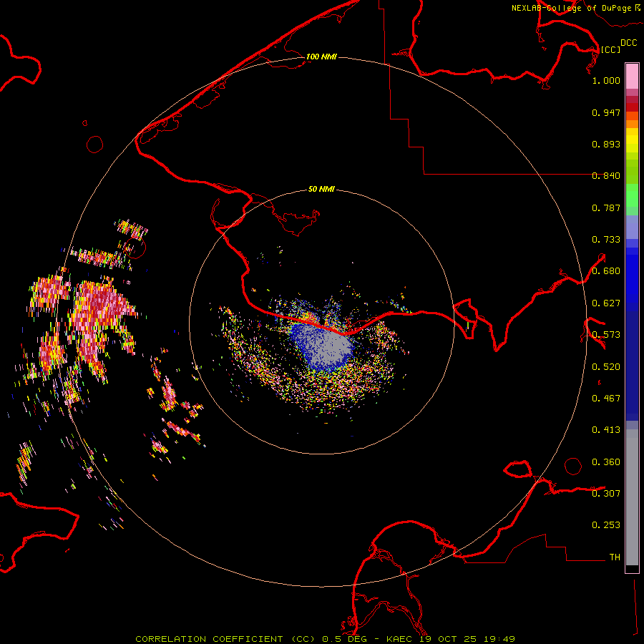Click the 0.627 scale value
Viewport: 644px width, 644px height.
click(606, 303)
